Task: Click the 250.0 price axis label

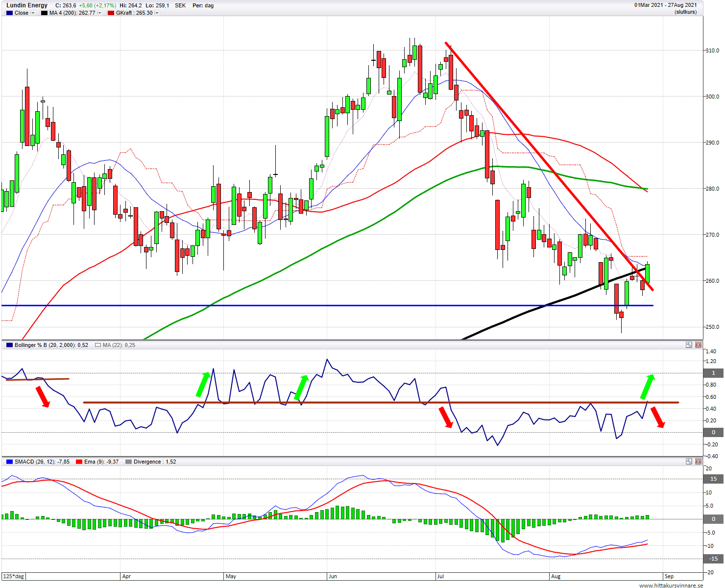Action: (712, 327)
